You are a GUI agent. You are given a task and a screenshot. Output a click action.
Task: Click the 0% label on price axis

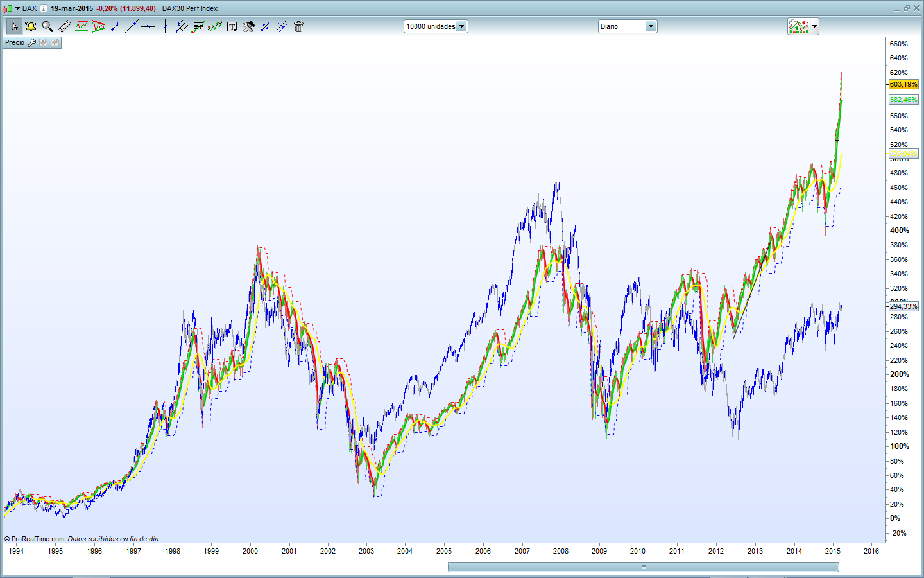[x=895, y=518]
